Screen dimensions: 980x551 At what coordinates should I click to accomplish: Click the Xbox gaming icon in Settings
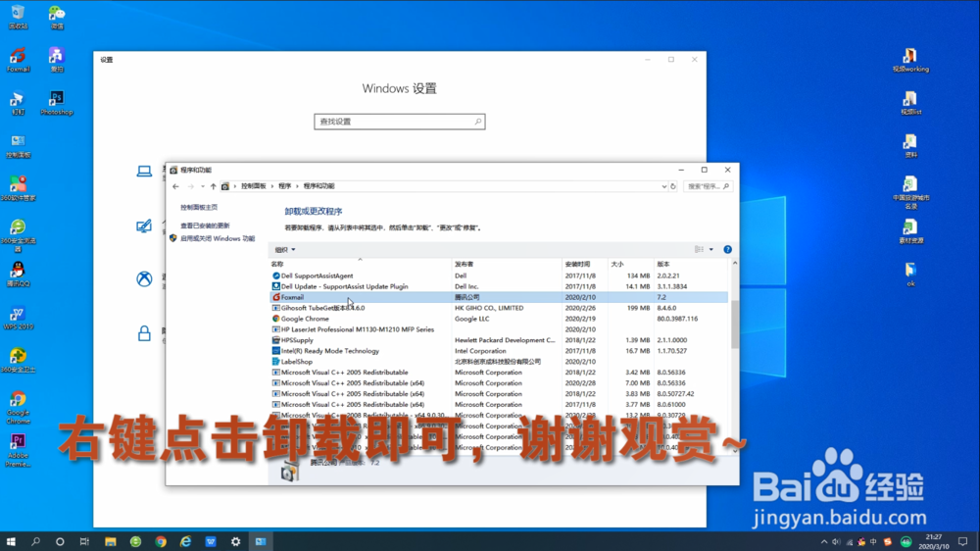[x=144, y=279]
